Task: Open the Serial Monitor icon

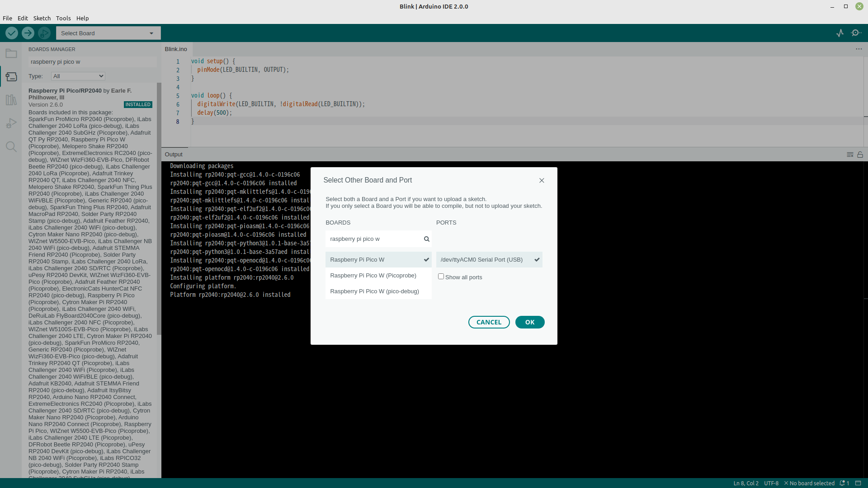Action: point(856,33)
